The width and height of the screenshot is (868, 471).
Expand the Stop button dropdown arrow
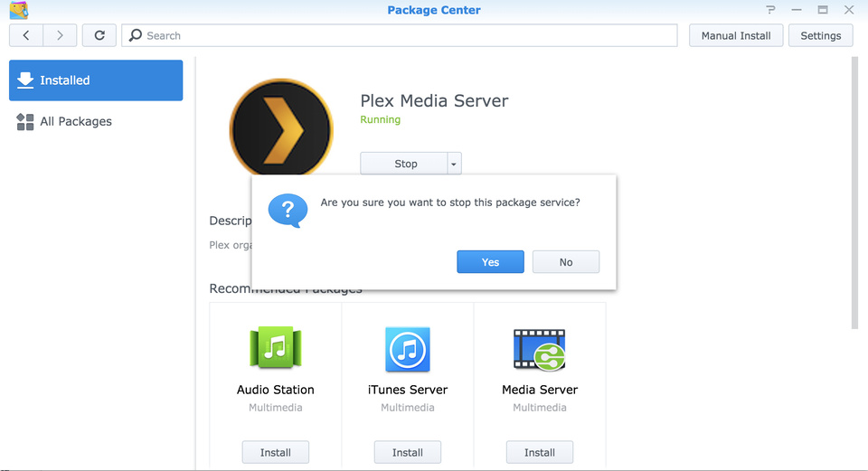(x=454, y=164)
